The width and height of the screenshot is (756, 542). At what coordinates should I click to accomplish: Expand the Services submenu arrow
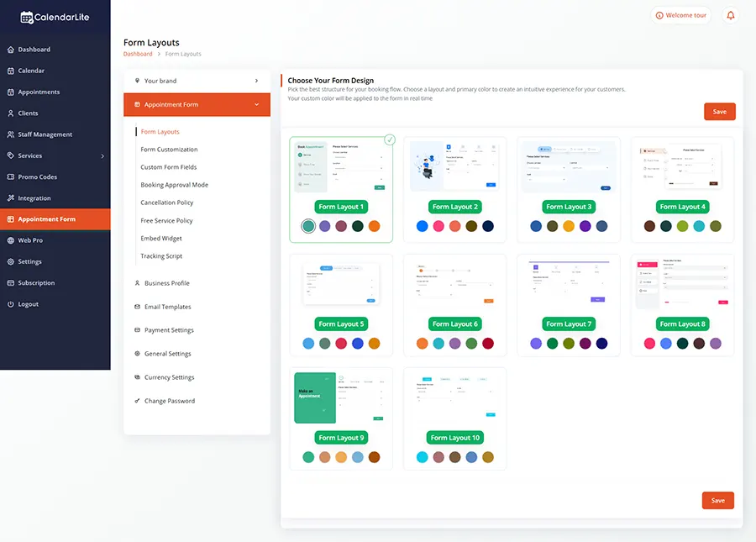point(102,156)
